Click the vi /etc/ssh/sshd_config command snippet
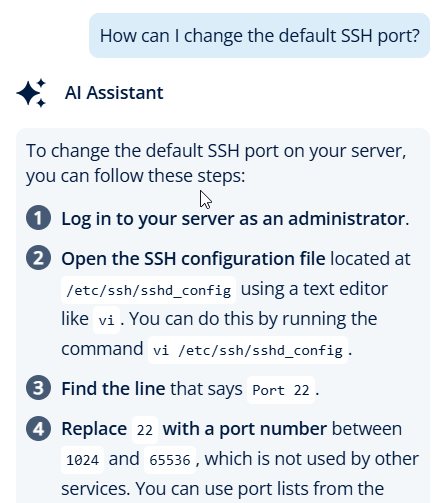This screenshot has height=503, width=445. point(248,350)
